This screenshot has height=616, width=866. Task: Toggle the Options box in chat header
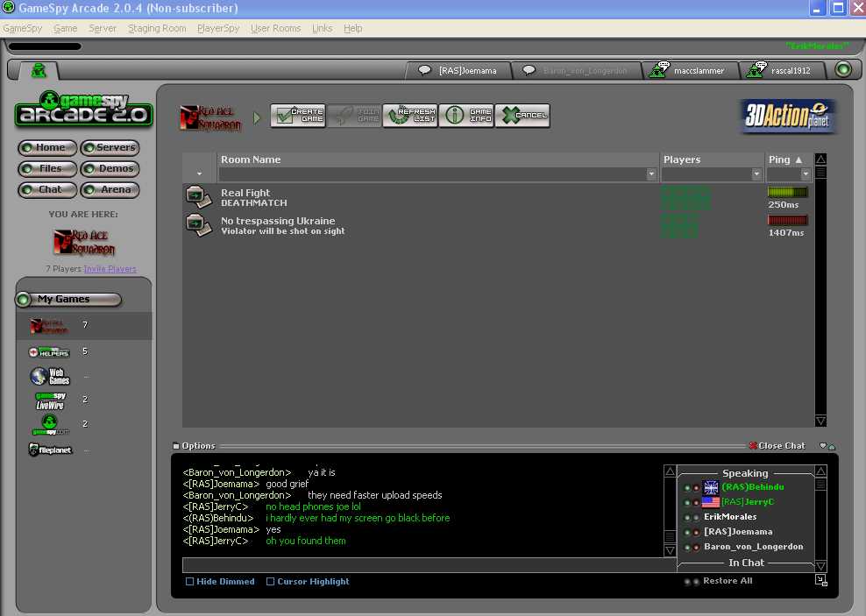tap(175, 445)
